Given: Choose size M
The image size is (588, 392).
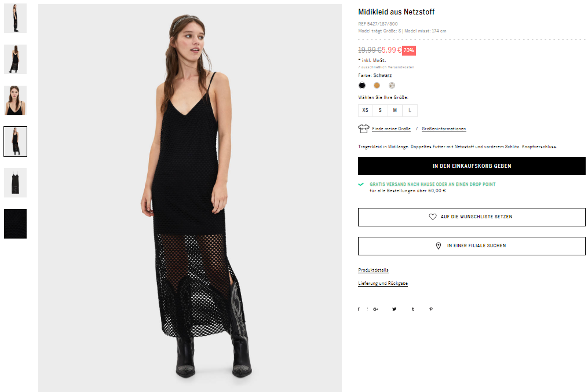Looking at the screenshot, I should [x=395, y=110].
